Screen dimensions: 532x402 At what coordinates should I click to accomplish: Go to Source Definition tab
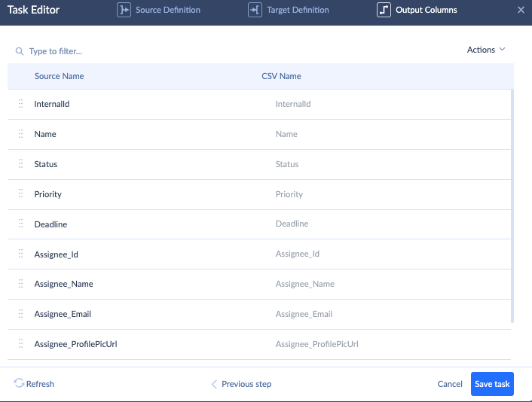[x=158, y=10]
